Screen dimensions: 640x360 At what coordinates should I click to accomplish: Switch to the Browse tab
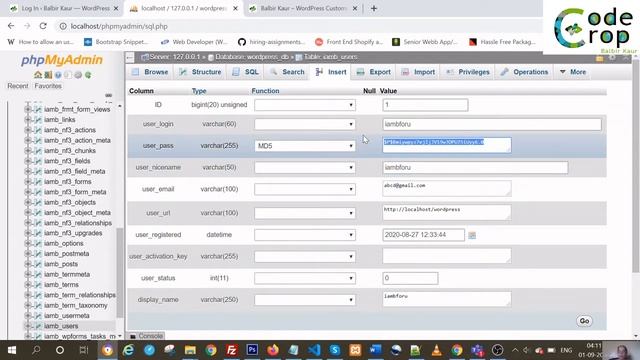tap(150, 72)
